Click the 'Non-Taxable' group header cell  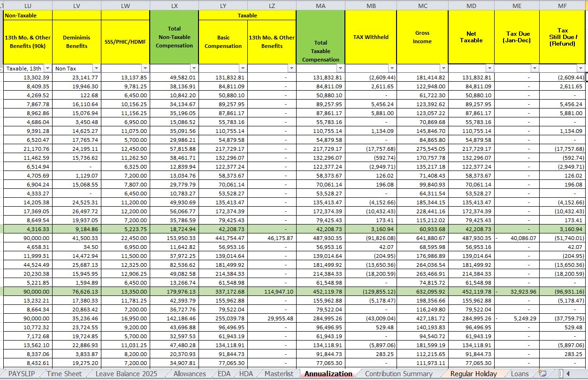point(28,16)
